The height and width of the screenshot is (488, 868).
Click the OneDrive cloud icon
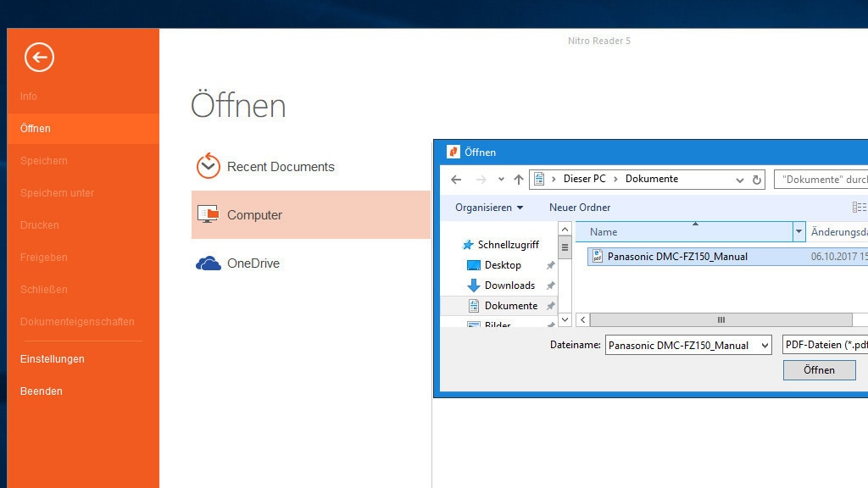pyautogui.click(x=208, y=263)
